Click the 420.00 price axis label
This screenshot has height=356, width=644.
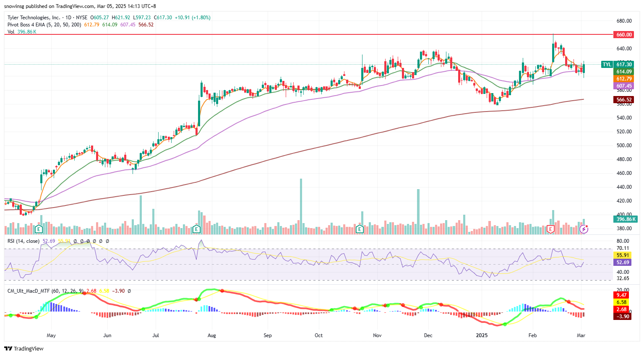click(624, 201)
